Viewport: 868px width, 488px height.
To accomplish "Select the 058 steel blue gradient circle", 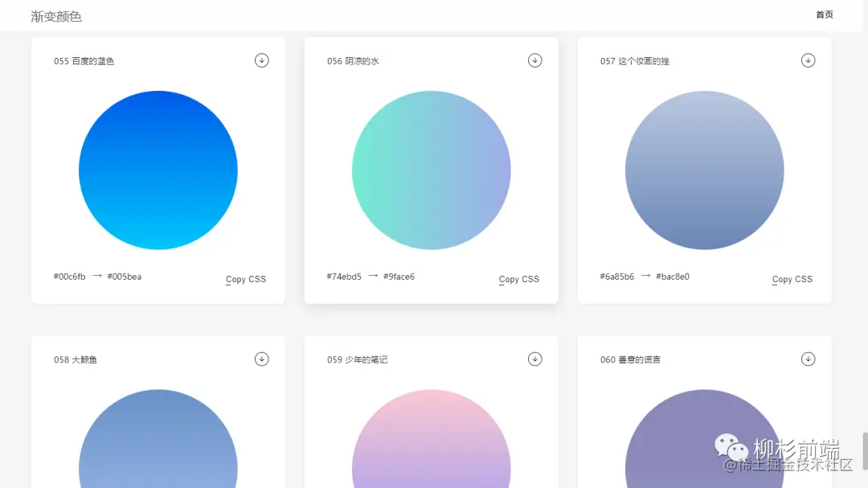I will pyautogui.click(x=158, y=439).
